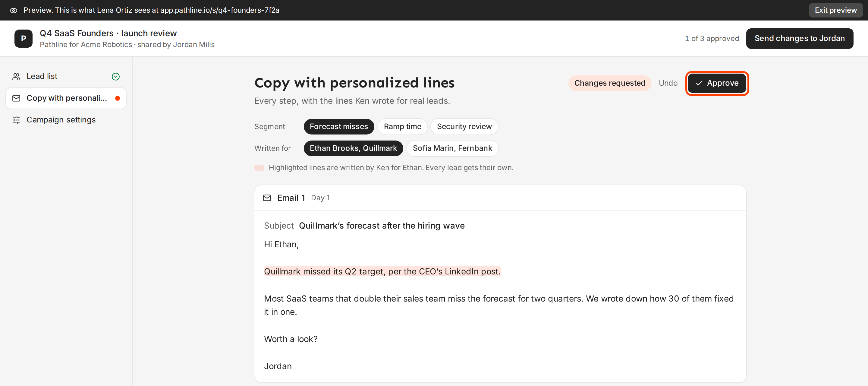Click the 'Hi Ethan,' greeting line
Image resolution: width=868 pixels, height=386 pixels.
pyautogui.click(x=281, y=244)
